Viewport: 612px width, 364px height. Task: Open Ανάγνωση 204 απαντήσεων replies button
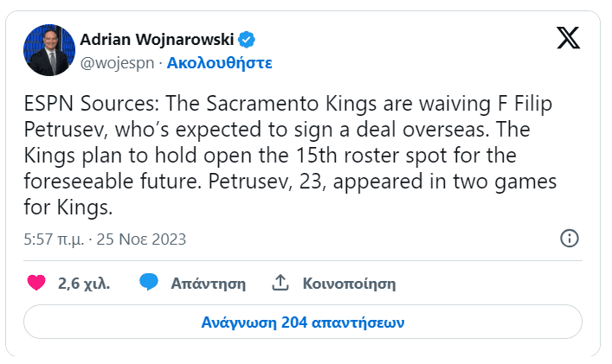(x=303, y=322)
